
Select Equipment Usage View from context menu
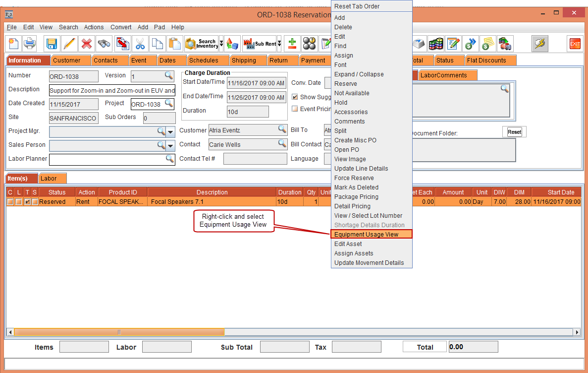click(366, 235)
